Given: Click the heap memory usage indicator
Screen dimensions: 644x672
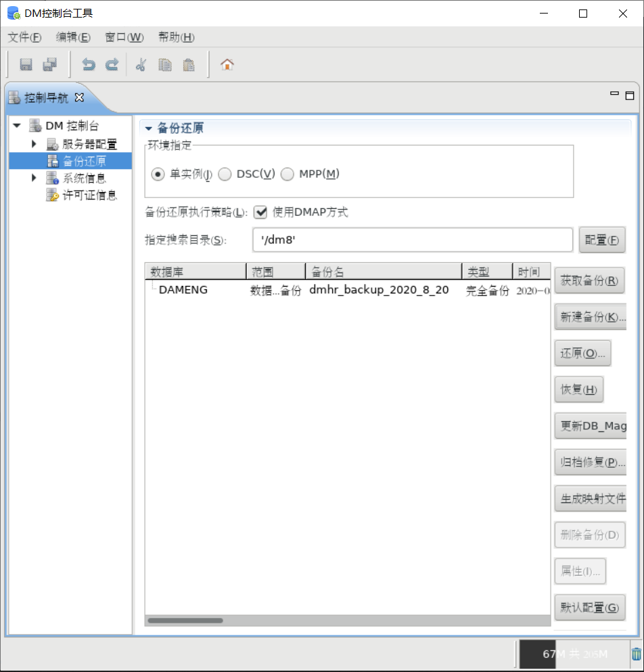Looking at the screenshot, I should 574,654.
